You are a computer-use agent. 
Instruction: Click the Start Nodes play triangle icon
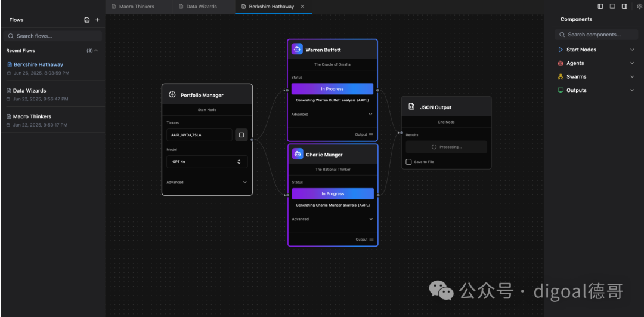(x=561, y=50)
